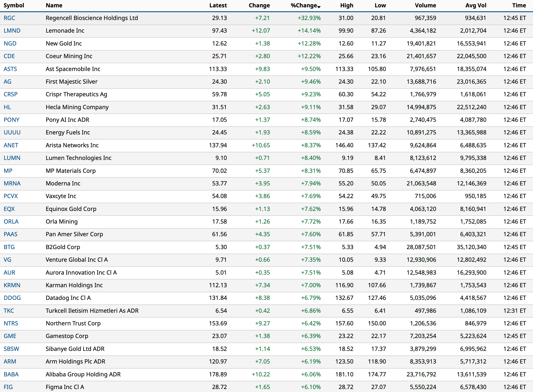The image size is (533, 392).
Task: Click the DDOG symbol link
Action: 12,298
